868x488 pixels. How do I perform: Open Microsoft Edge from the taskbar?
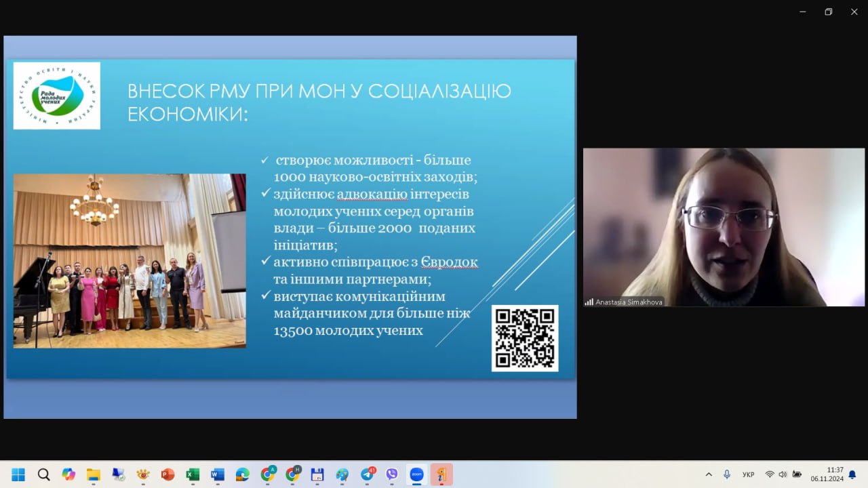click(243, 474)
